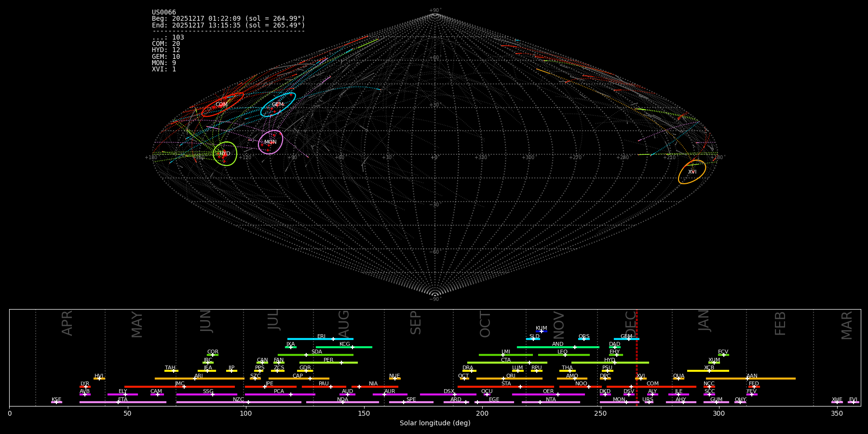Click the STA shower bar in timeline
The image size is (868, 434).
pyautogui.click(x=506, y=387)
